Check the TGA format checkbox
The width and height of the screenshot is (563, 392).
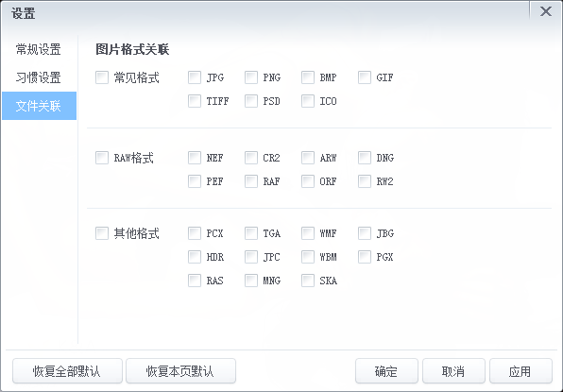(251, 233)
